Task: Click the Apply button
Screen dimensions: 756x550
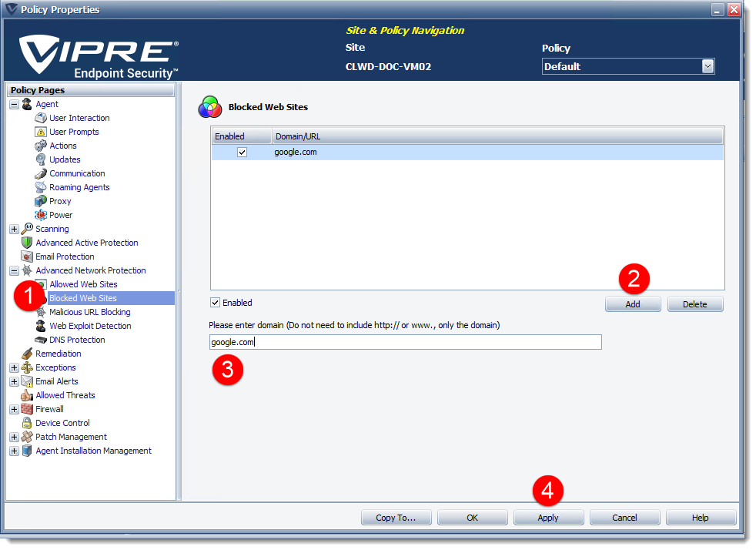Action: pos(548,518)
